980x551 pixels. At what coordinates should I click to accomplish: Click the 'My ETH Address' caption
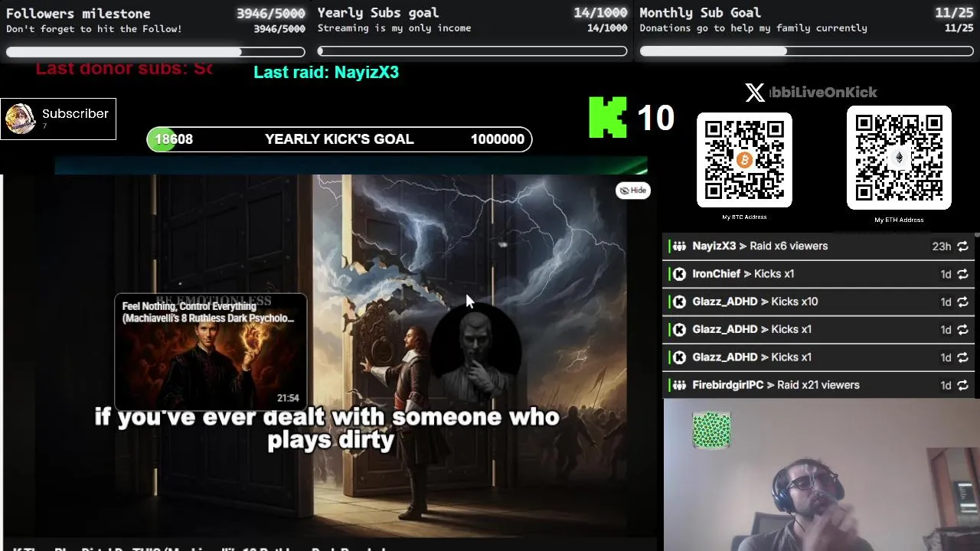coord(899,220)
